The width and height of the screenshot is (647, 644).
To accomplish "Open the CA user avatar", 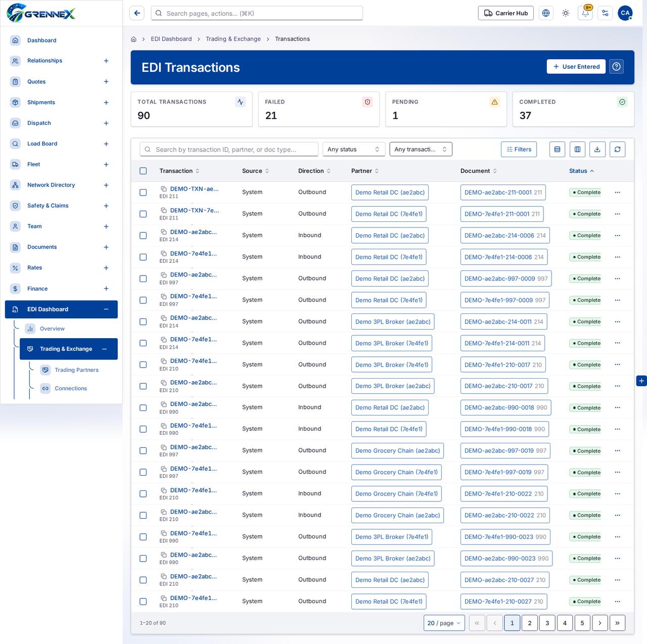I will point(625,13).
